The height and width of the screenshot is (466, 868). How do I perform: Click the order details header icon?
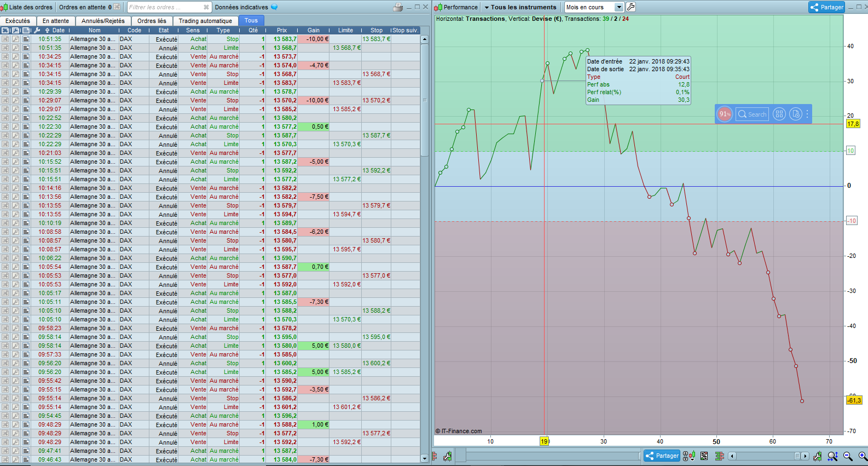click(x=26, y=30)
